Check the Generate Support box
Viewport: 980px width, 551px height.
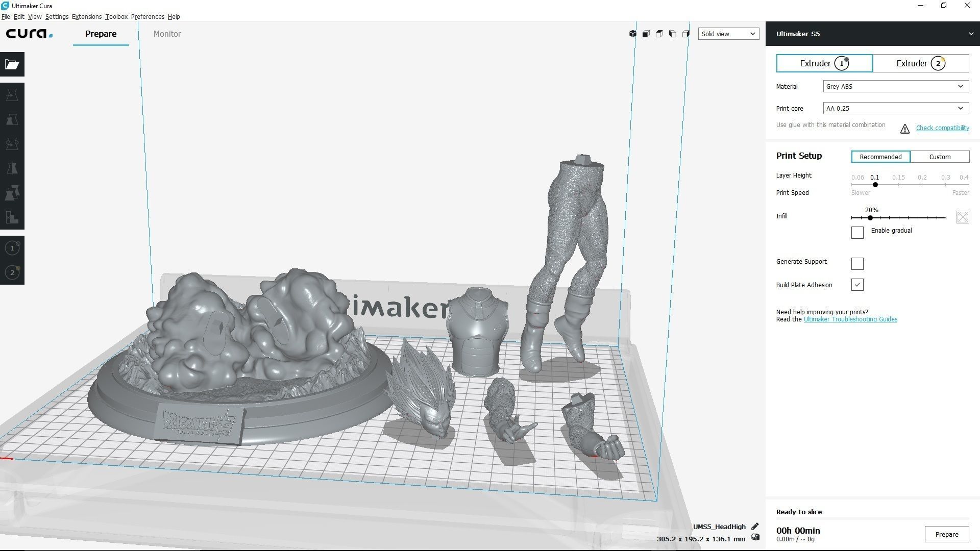click(x=857, y=264)
